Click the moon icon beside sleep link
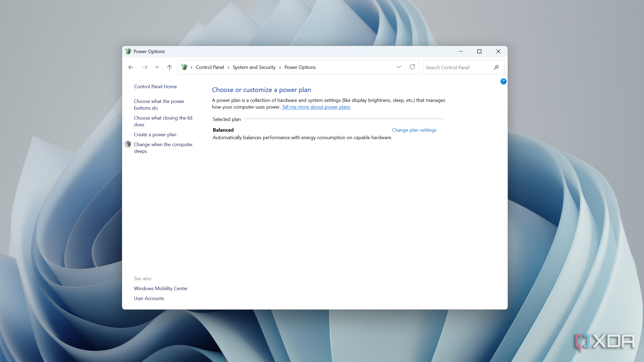Screen dimensions: 644x362 pyautogui.click(x=128, y=144)
